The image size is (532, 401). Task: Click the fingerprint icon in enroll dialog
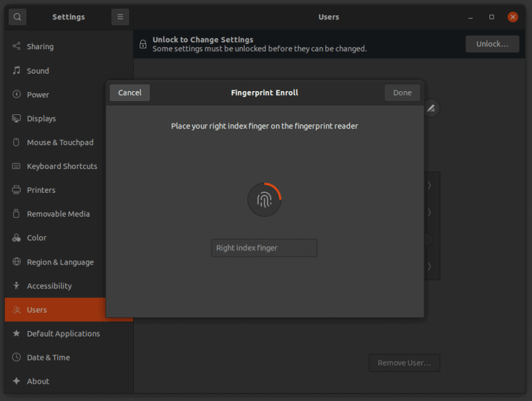tap(264, 200)
